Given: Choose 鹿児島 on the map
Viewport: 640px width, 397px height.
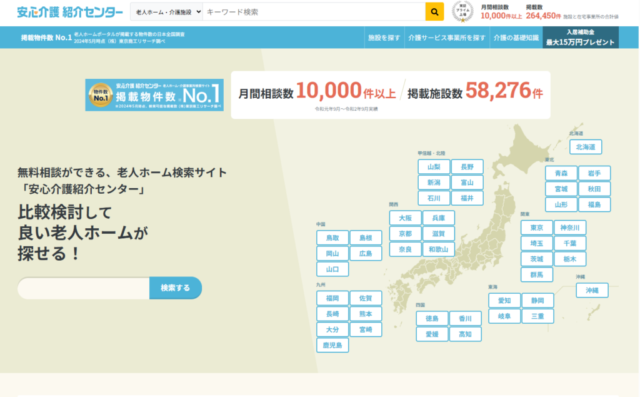Looking at the screenshot, I should coord(333,345).
